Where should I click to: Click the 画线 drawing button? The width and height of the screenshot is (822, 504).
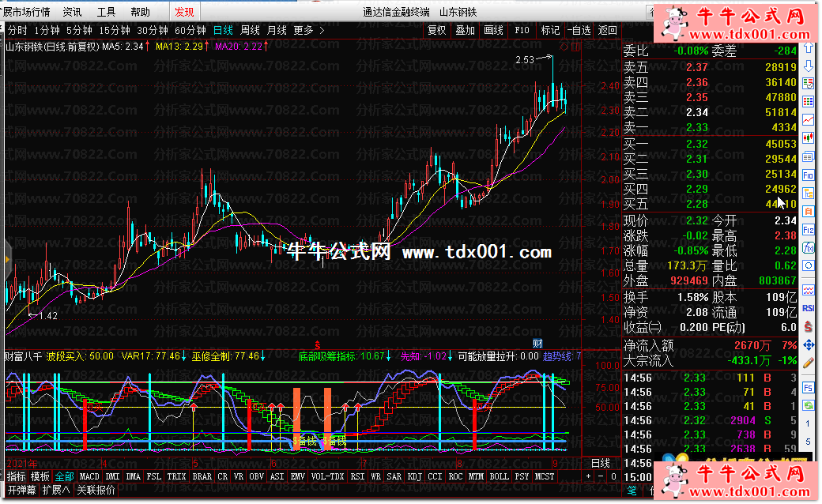(x=493, y=30)
